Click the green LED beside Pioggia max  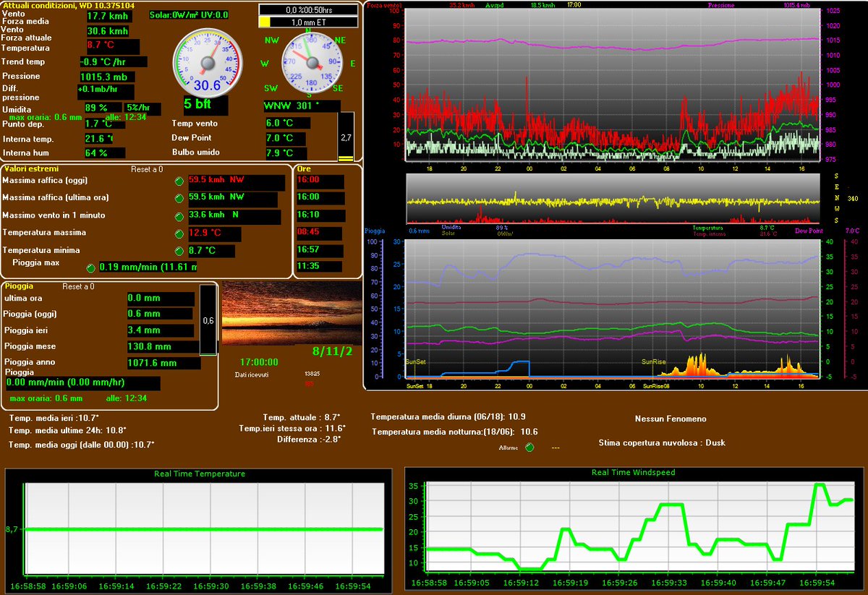click(x=90, y=268)
